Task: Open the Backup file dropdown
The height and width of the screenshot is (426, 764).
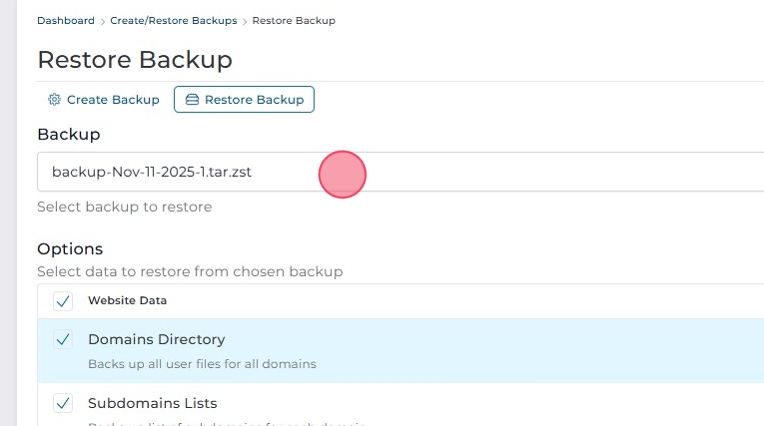Action: [400, 172]
